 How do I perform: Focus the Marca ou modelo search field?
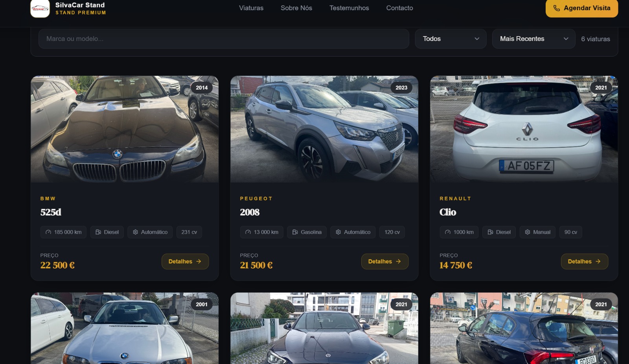click(x=223, y=39)
